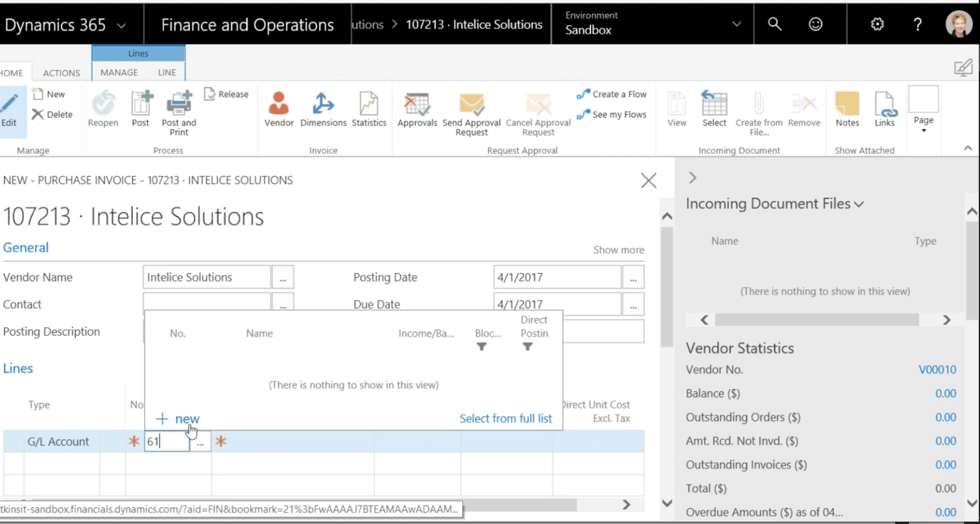This screenshot has height=524, width=980.
Task: Click Incoming Document Files horizontal scrollbar
Action: click(817, 320)
